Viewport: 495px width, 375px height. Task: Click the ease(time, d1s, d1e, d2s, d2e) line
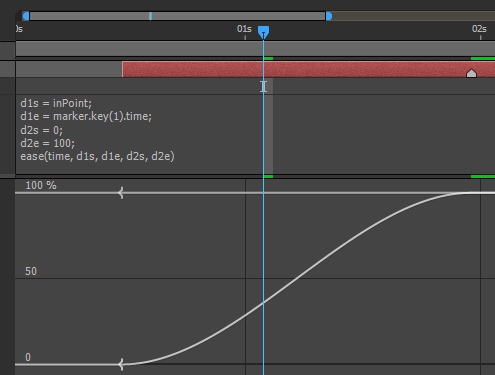(x=97, y=156)
